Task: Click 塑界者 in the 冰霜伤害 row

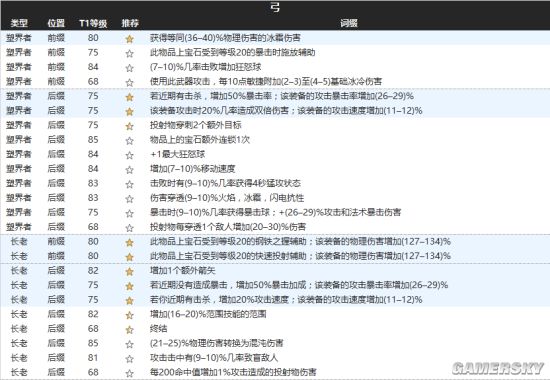Action: pyautogui.click(x=19, y=38)
